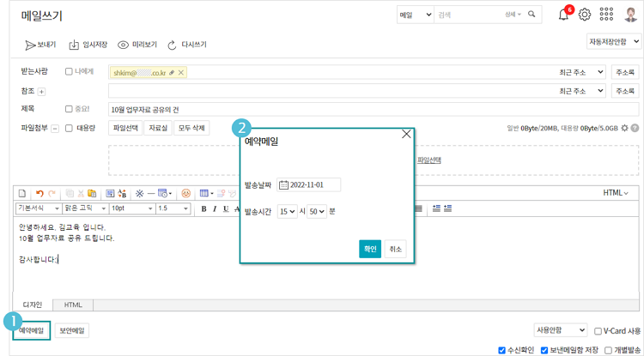Screen dimensions: 644x356
Task: Confirm the schedule with 확인
Action: [370, 249]
